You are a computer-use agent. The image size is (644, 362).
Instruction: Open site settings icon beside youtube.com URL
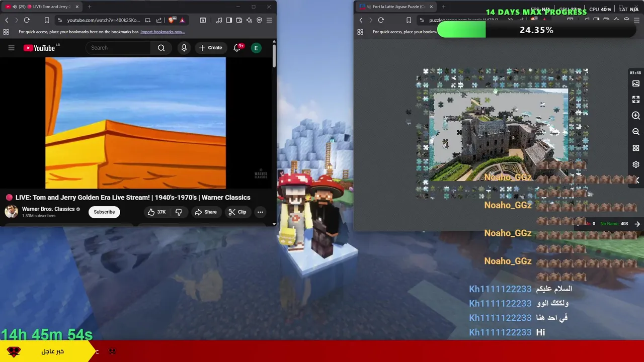coord(60,20)
